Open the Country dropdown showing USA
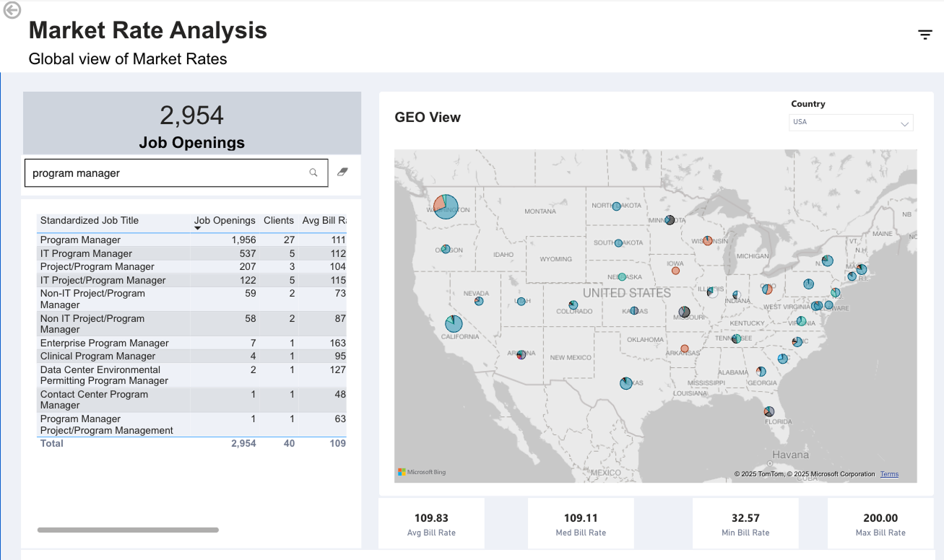 851,123
